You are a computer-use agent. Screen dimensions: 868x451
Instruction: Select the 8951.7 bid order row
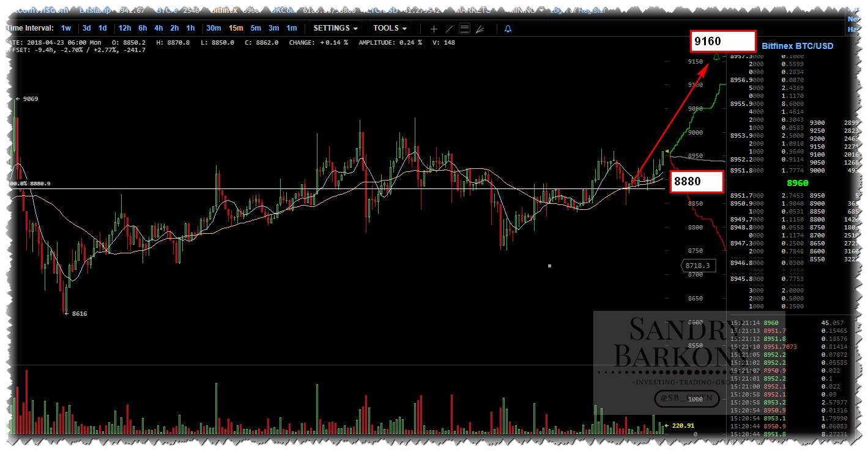click(x=767, y=195)
